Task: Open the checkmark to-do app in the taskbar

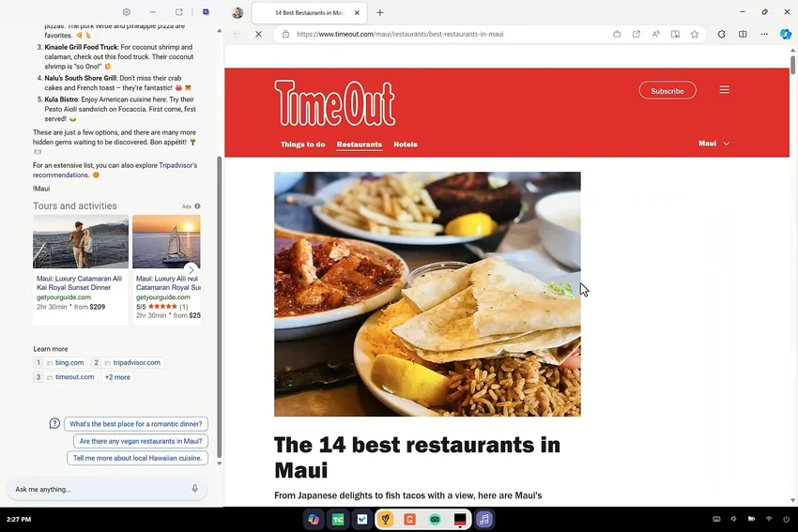Action: [361, 519]
